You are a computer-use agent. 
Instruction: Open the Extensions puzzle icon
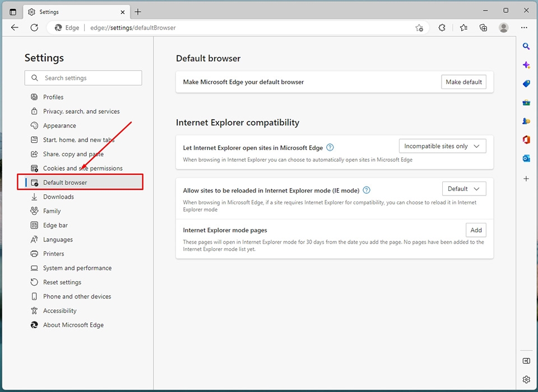click(x=442, y=28)
